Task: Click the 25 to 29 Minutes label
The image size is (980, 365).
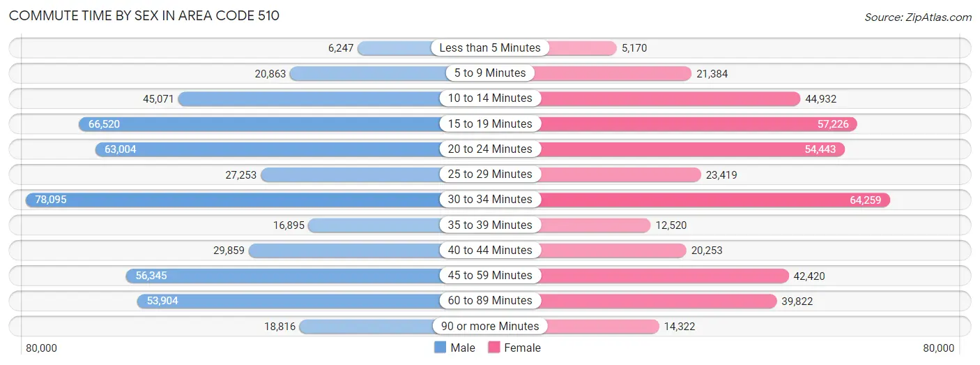Action: (490, 174)
